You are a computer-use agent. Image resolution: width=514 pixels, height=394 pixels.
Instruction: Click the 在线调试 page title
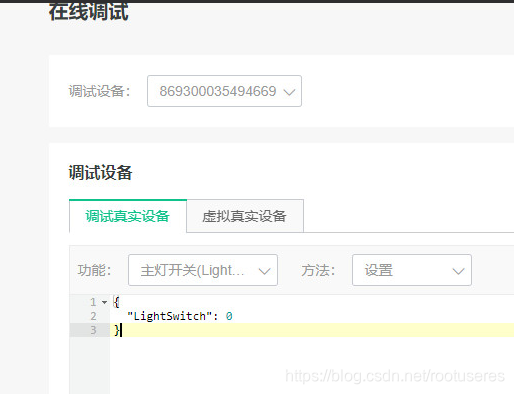coord(89,11)
